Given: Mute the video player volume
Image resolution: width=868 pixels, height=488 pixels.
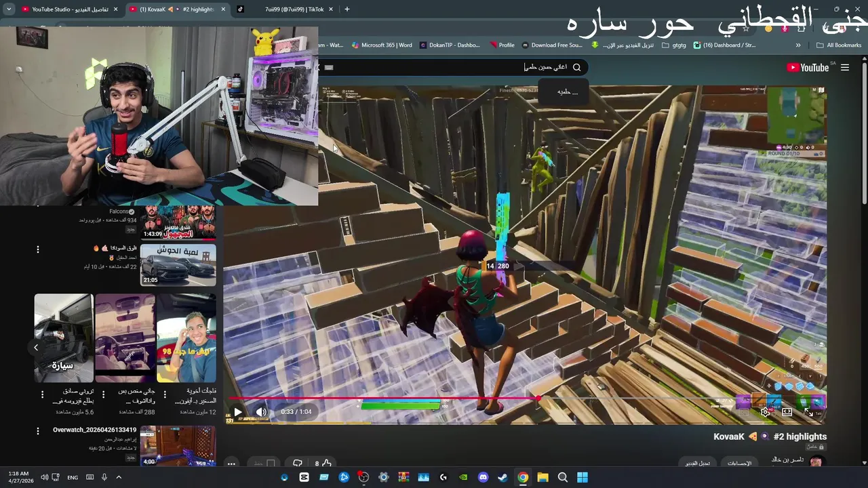Looking at the screenshot, I should pos(261,411).
